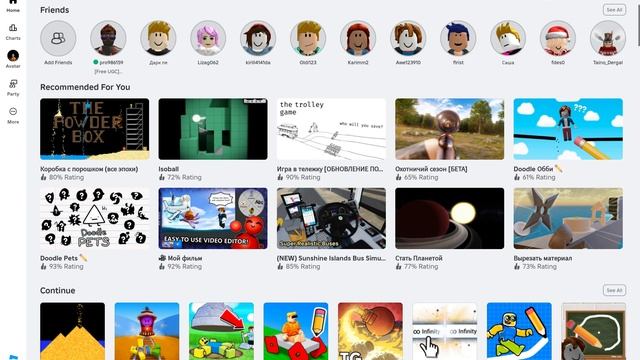The image size is (640, 360).
Task: Open Sunshine Islands Bus Simulator thumbnail
Action: tap(331, 218)
